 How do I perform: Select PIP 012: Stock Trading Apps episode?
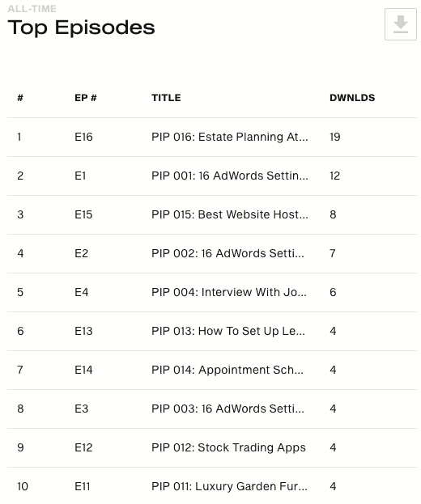pyautogui.click(x=228, y=447)
